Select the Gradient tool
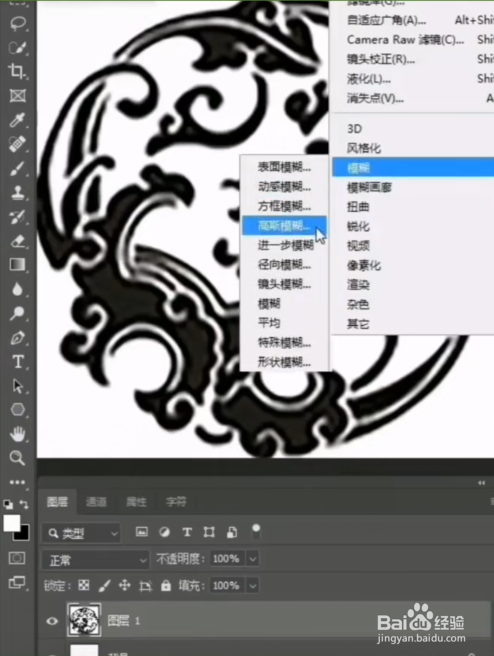The width and height of the screenshot is (494, 656). click(x=18, y=265)
